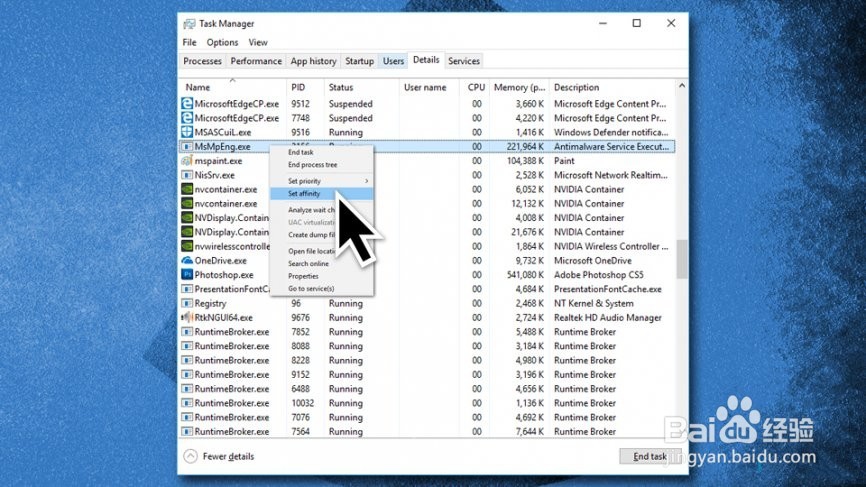Select the 221,964 K memory value
Image resolution: width=866 pixels, height=487 pixels.
(525, 146)
